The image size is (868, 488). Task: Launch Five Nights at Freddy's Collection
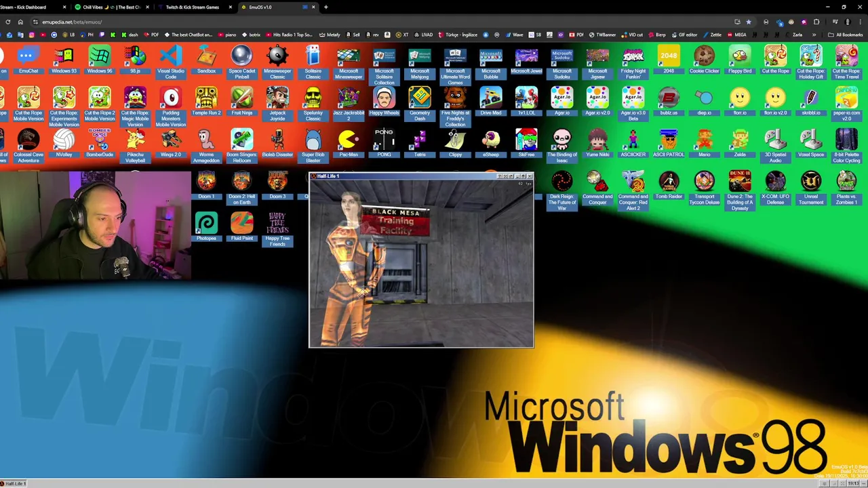click(x=455, y=107)
